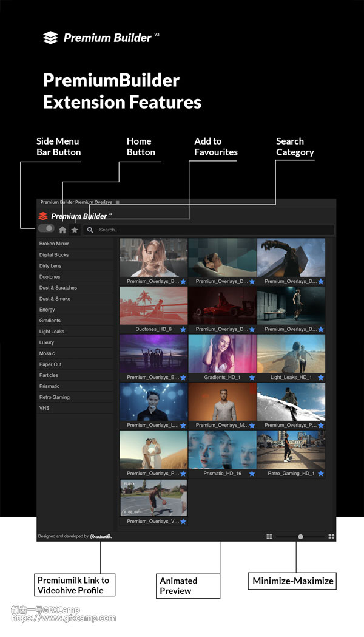Image resolution: width=364 pixels, height=637 pixels.
Task: Preview the red race car thumbnail
Action: tap(223, 305)
